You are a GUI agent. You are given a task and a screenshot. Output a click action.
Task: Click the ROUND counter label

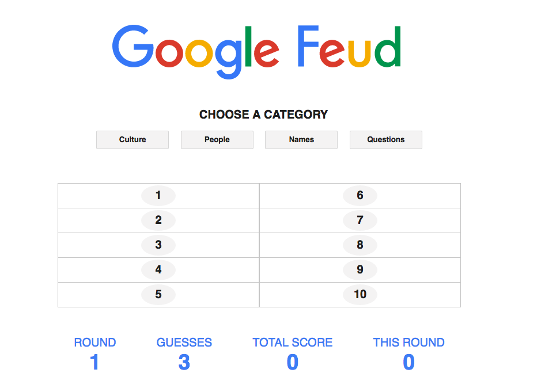pos(94,342)
